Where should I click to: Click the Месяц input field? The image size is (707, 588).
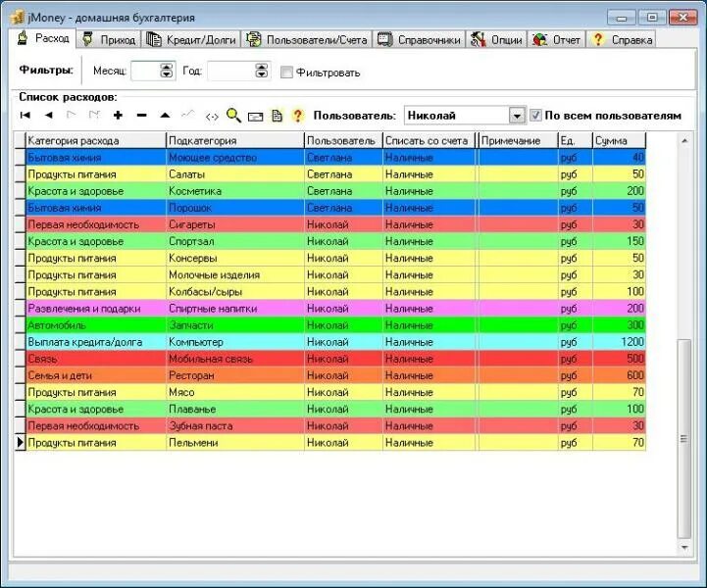[x=145, y=71]
